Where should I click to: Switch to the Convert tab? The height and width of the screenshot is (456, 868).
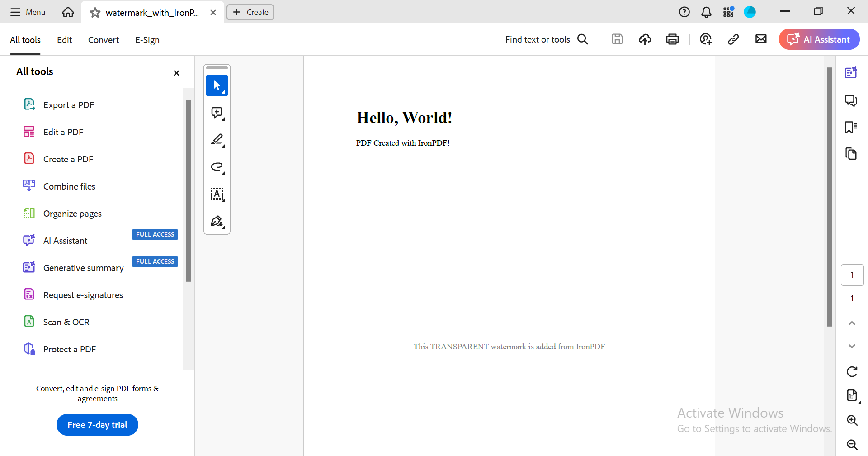point(104,40)
